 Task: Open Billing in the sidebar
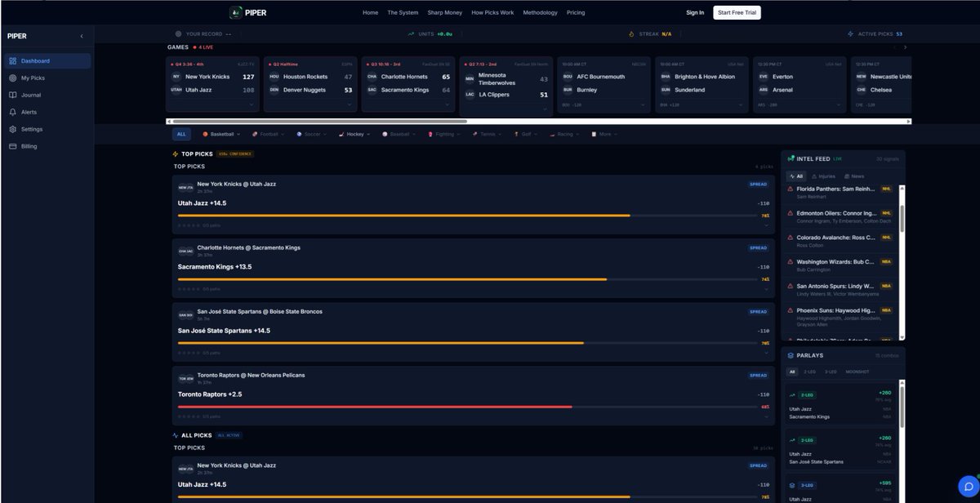point(47,147)
